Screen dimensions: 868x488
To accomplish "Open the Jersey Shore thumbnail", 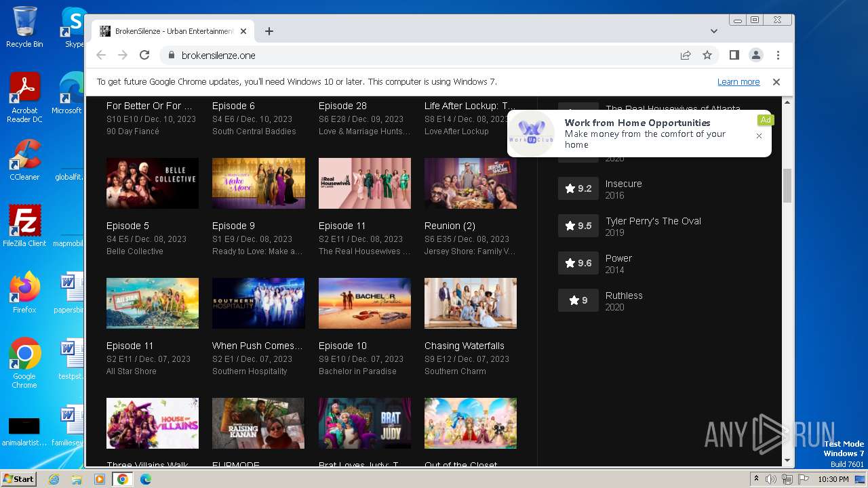I will pos(471,183).
